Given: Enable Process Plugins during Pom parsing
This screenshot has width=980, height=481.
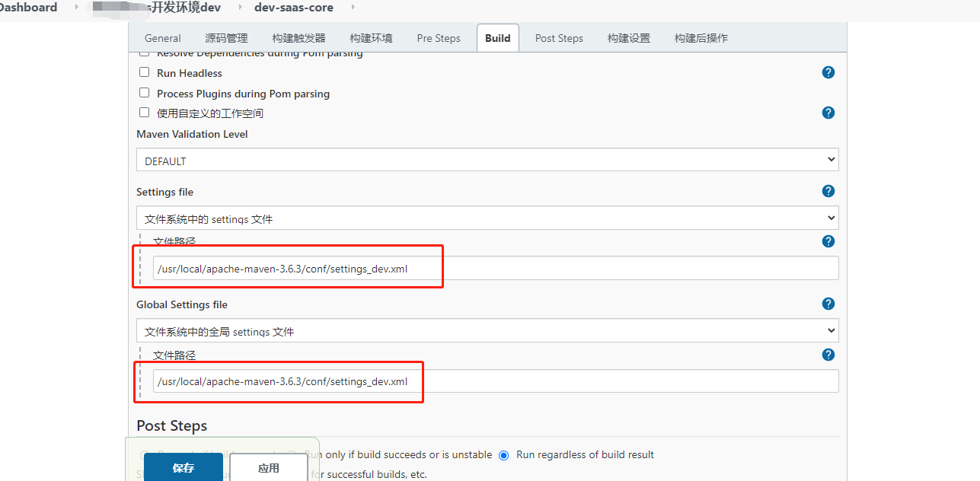Looking at the screenshot, I should (x=144, y=93).
